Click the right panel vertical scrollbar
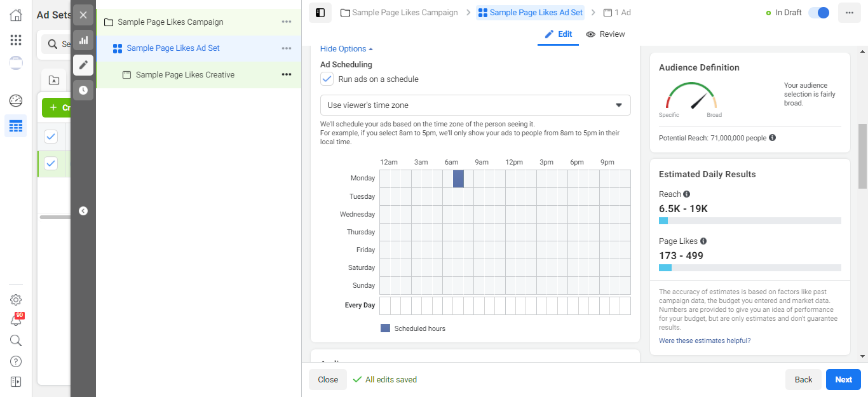The image size is (868, 397). tap(862, 156)
